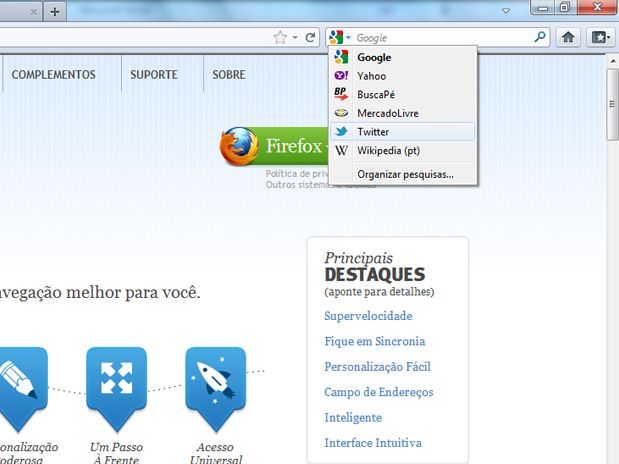Select Twitter from search engine list
Image resolution: width=619 pixels, height=464 pixels.
[x=373, y=132]
